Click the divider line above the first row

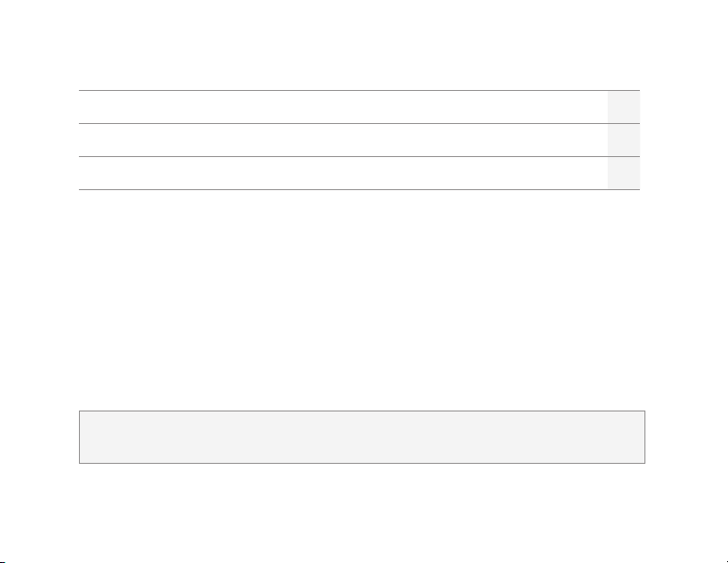pyautogui.click(x=359, y=91)
